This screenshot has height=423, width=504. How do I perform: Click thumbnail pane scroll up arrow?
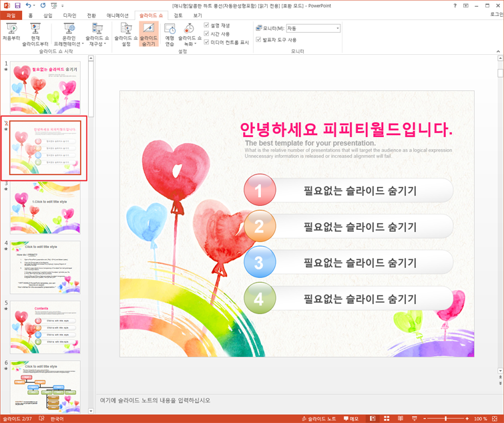(x=91, y=58)
